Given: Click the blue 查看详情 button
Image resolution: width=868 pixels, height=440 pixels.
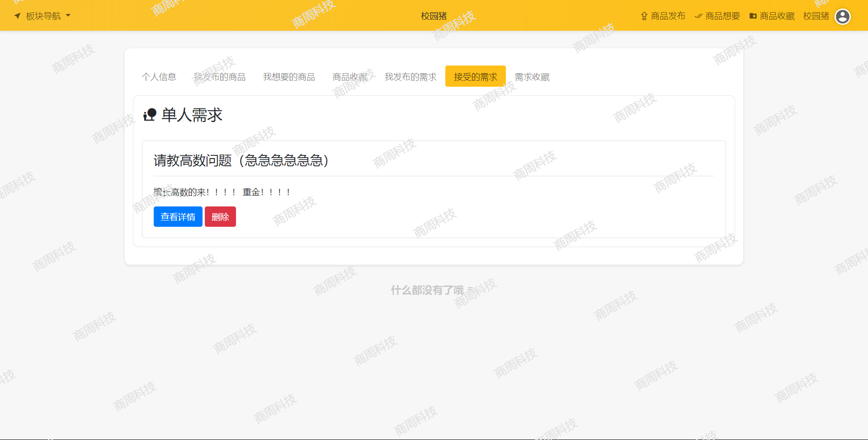Looking at the screenshot, I should [x=178, y=217].
